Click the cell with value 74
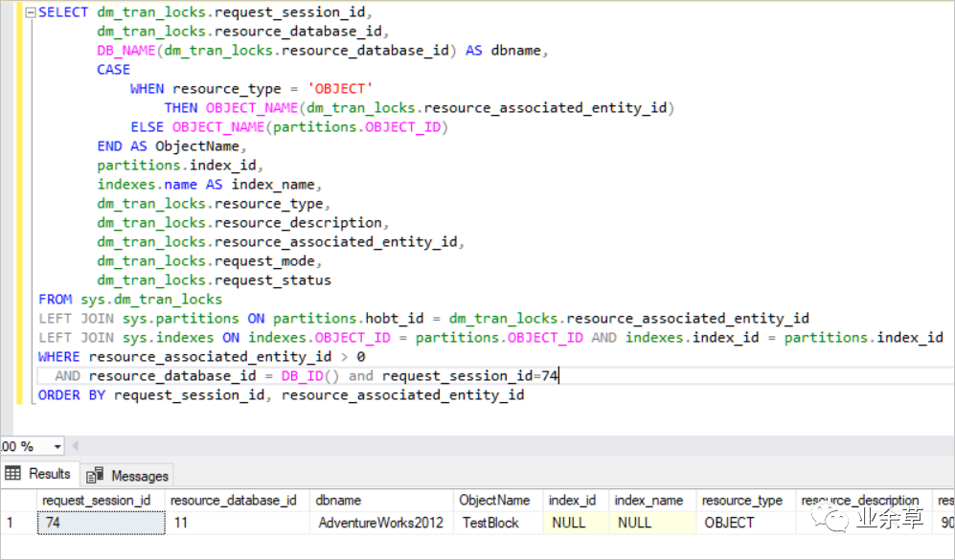 tap(102, 523)
